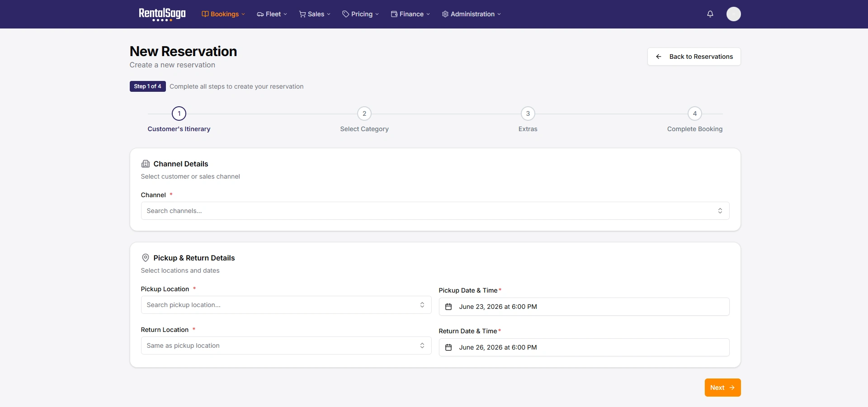Open the Fleet menu
The width and height of the screenshot is (868, 407).
pyautogui.click(x=272, y=14)
